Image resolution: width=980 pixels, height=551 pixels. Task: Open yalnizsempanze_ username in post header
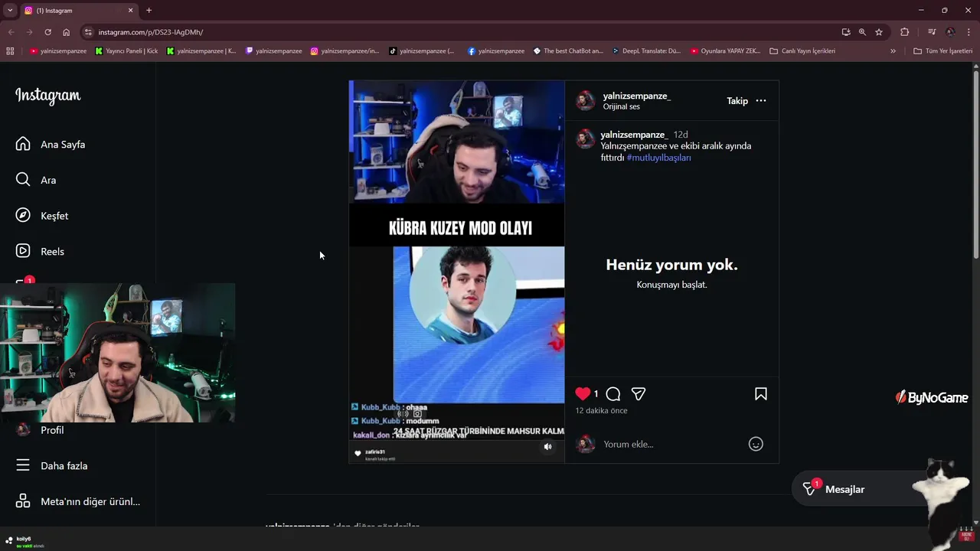click(x=637, y=96)
